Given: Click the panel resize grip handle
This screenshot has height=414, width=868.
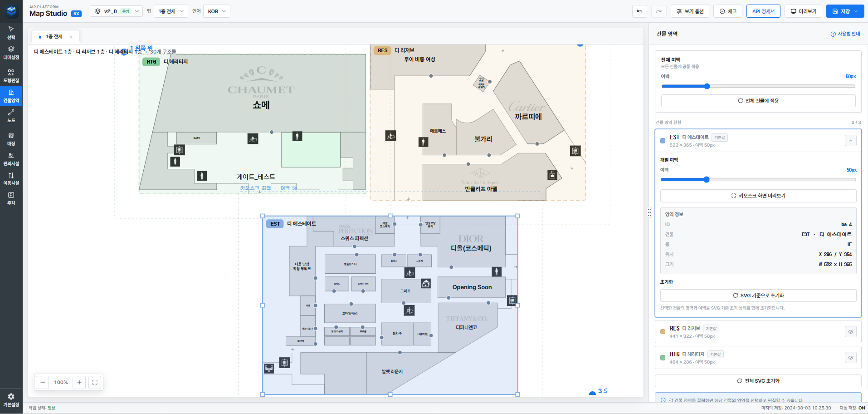Looking at the screenshot, I should tap(649, 212).
